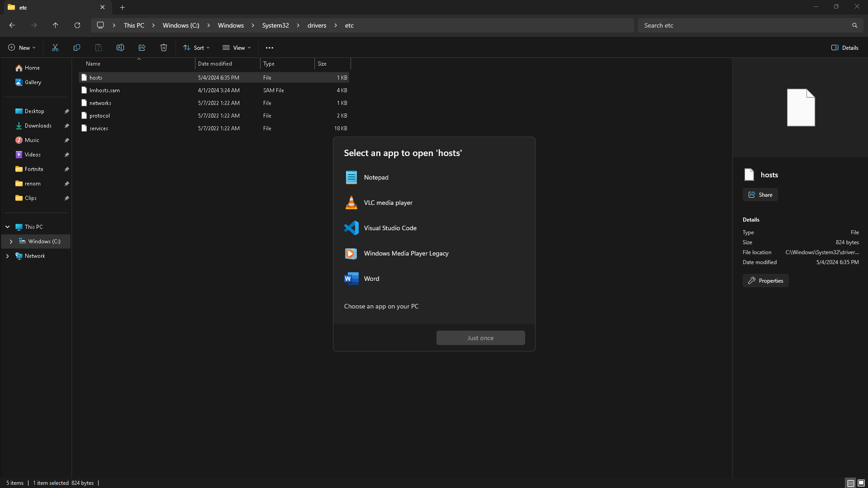
Task: Click the Share icon in the toolbar
Action: click(142, 47)
